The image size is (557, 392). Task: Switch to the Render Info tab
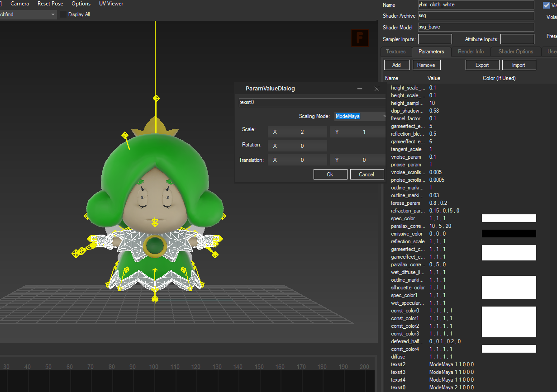[x=471, y=52]
